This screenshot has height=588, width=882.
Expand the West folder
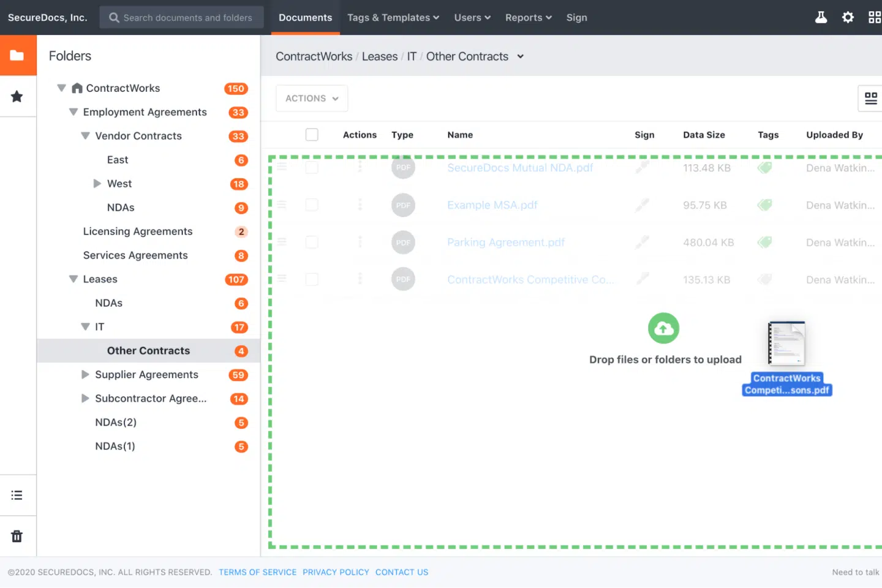[97, 184]
